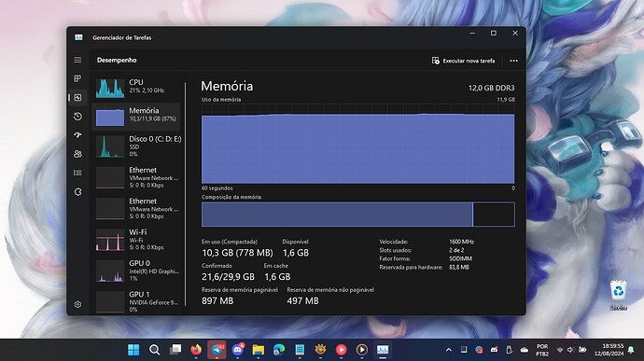Click the 21,6/29,9 GB Confirmado value

(228, 277)
